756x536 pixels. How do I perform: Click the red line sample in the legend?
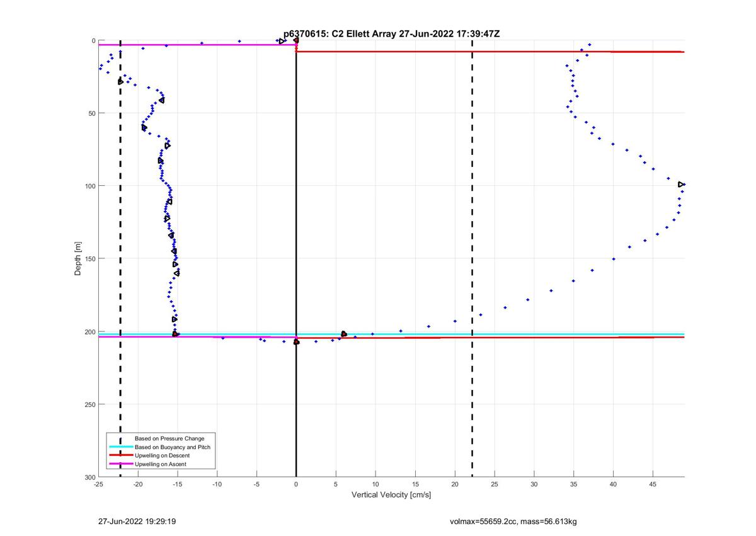click(120, 455)
